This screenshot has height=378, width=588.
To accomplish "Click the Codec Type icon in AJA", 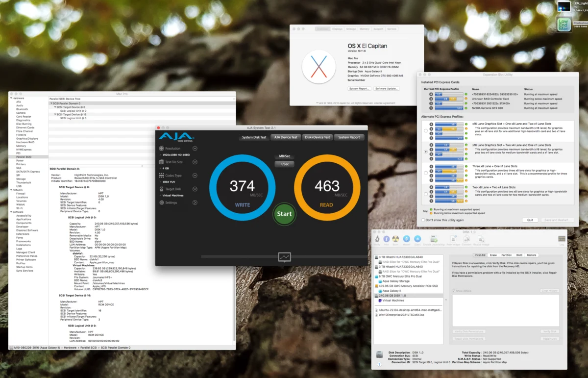I will (161, 176).
